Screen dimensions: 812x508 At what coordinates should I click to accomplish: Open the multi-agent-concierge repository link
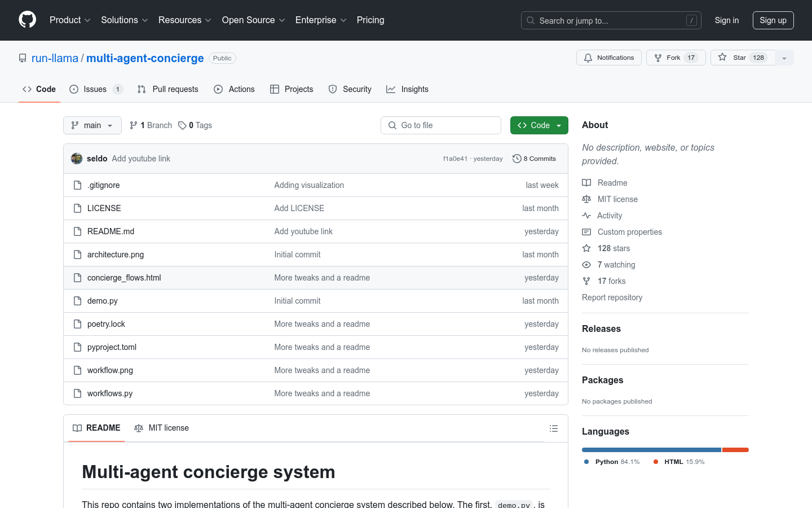point(145,58)
